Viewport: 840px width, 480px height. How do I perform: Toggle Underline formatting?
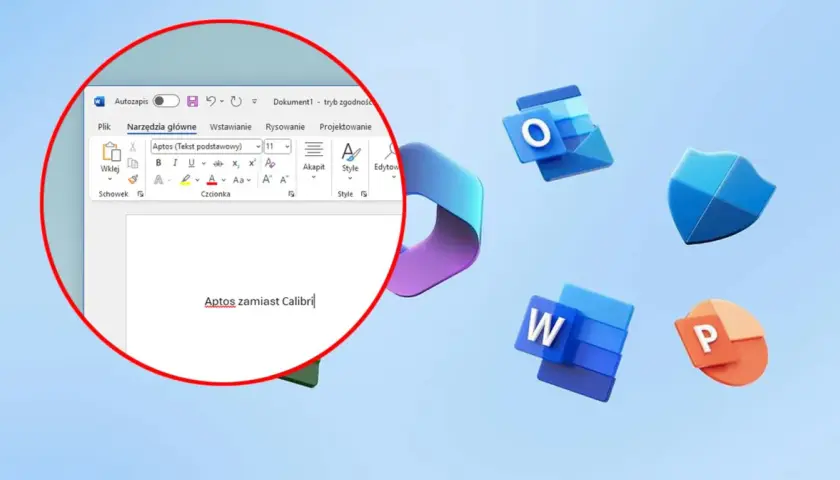[191, 163]
